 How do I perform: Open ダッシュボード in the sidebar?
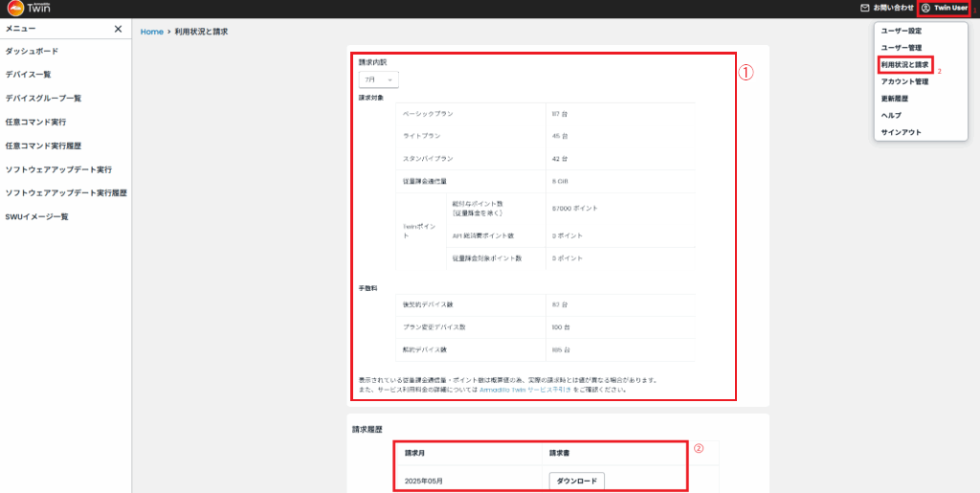(32, 52)
